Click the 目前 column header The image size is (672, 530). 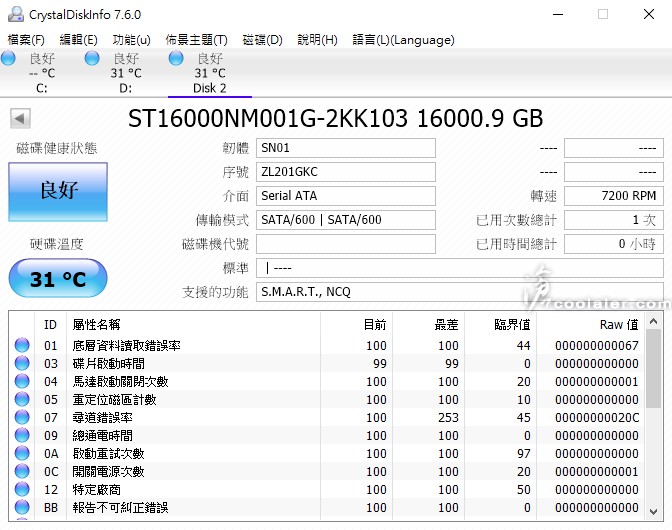coord(357,324)
